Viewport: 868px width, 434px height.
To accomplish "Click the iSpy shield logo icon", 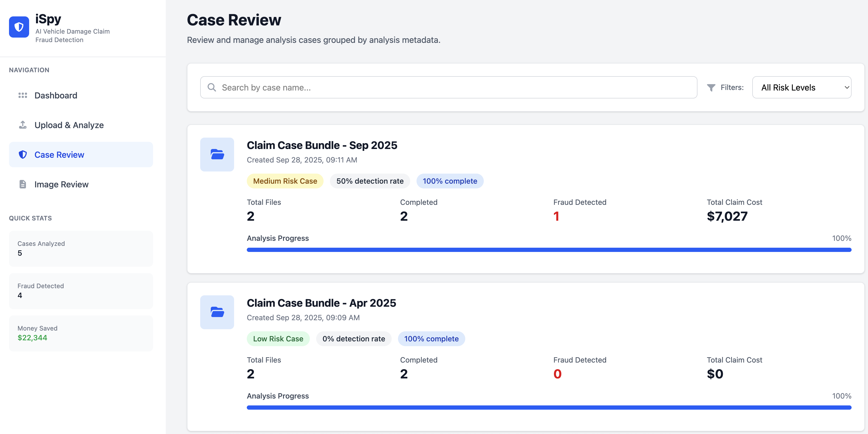I will coord(19,27).
